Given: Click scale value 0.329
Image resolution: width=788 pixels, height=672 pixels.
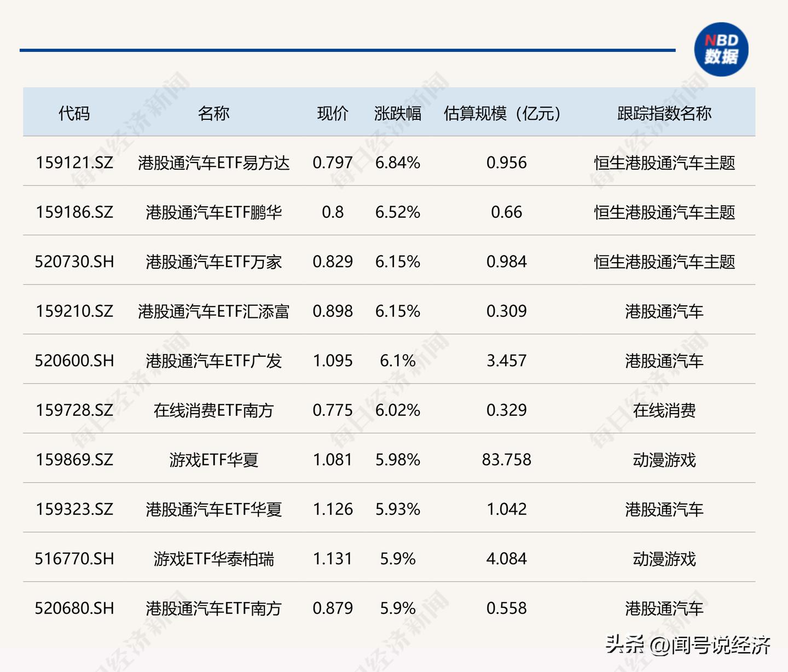Looking at the screenshot, I should pos(507,410).
